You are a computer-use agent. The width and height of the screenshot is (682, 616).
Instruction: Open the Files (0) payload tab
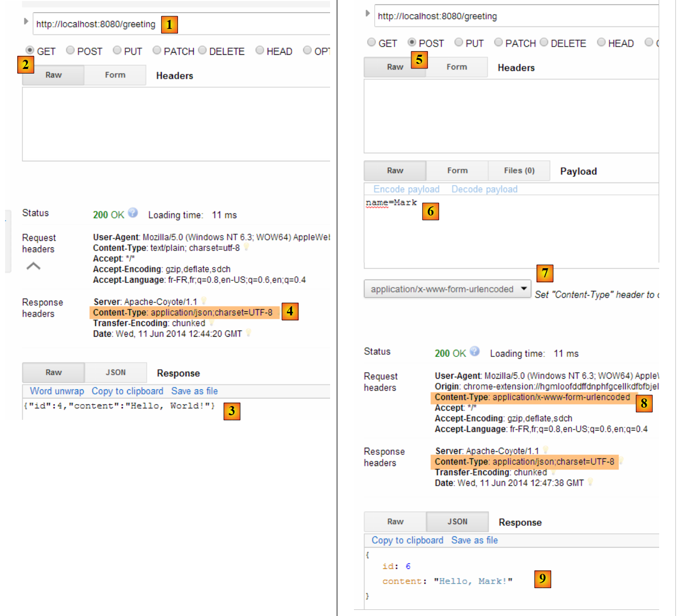[519, 171]
